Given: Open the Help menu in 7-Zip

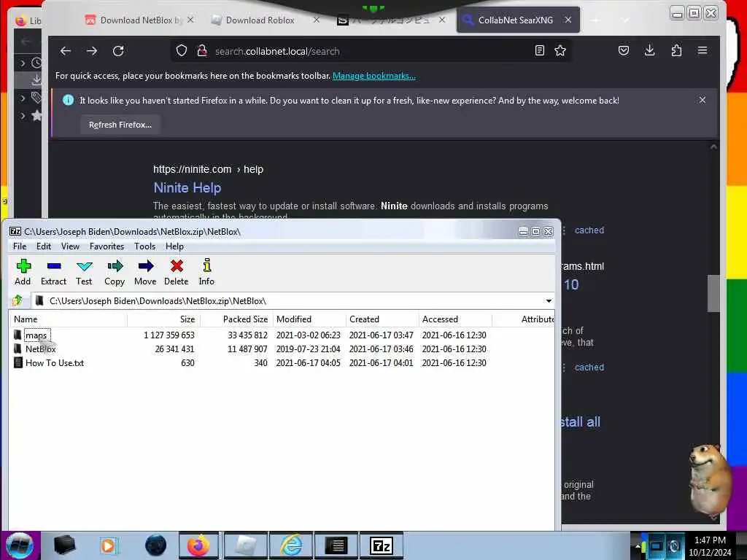Looking at the screenshot, I should pos(174,246).
